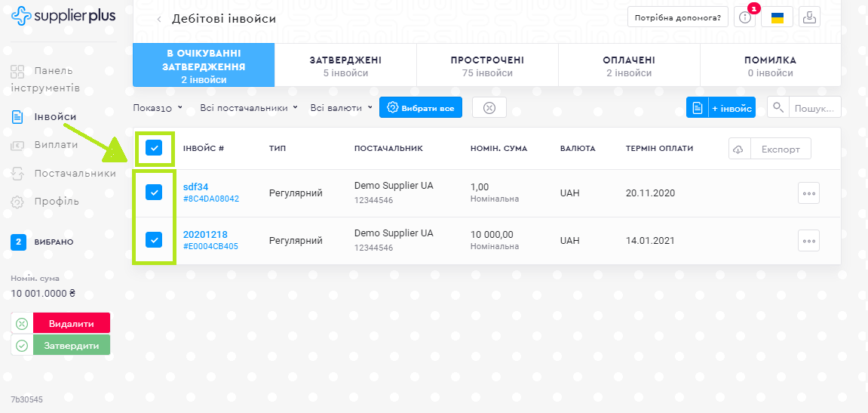The image size is (868, 413).
Task: Click the circled X clear selection icon
Action: pyautogui.click(x=489, y=108)
